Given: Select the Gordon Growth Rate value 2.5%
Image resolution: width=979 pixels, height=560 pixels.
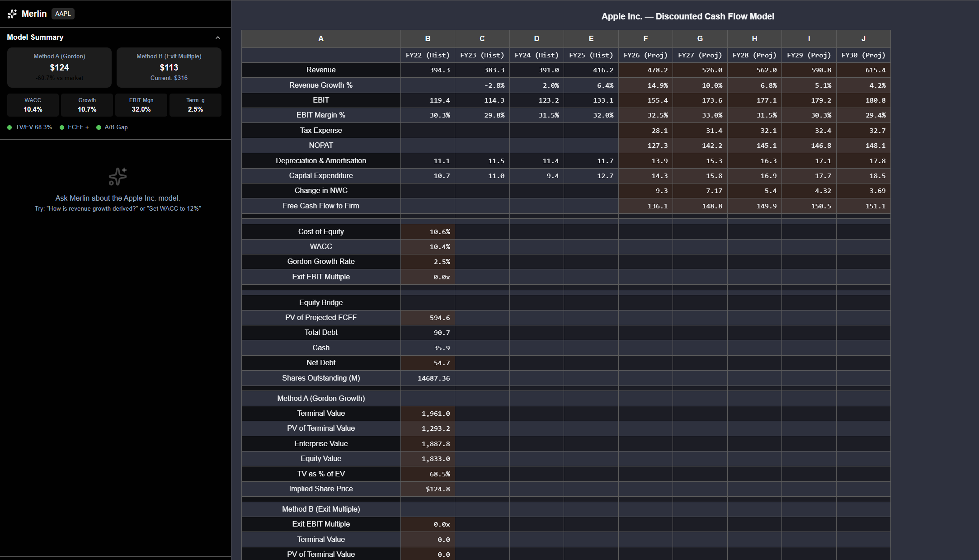Looking at the screenshot, I should coord(428,262).
